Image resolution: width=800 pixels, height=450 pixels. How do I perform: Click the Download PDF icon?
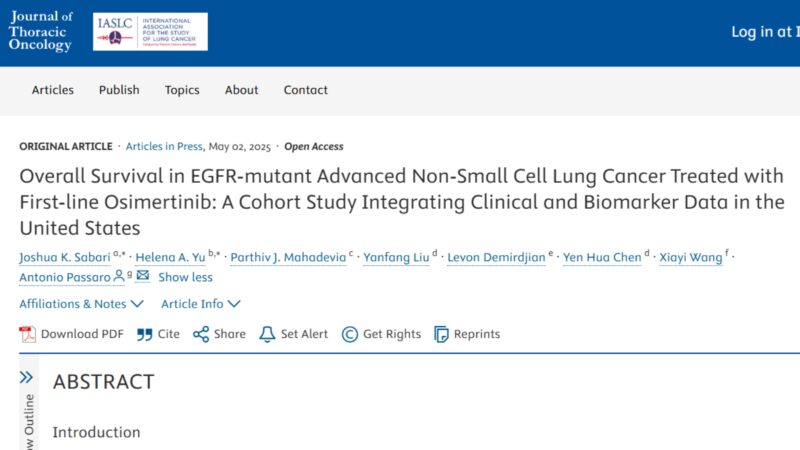(28, 334)
